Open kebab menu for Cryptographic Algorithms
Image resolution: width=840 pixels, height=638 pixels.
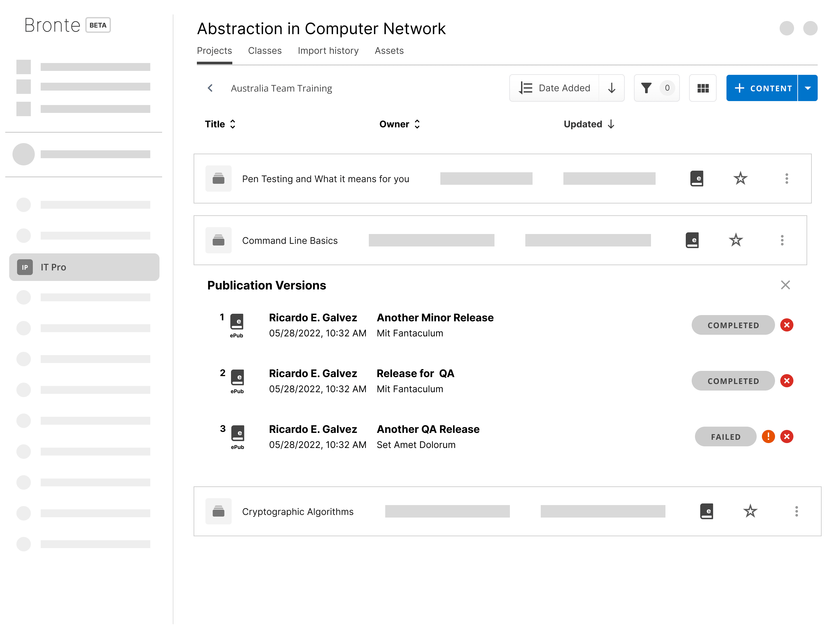pyautogui.click(x=796, y=511)
